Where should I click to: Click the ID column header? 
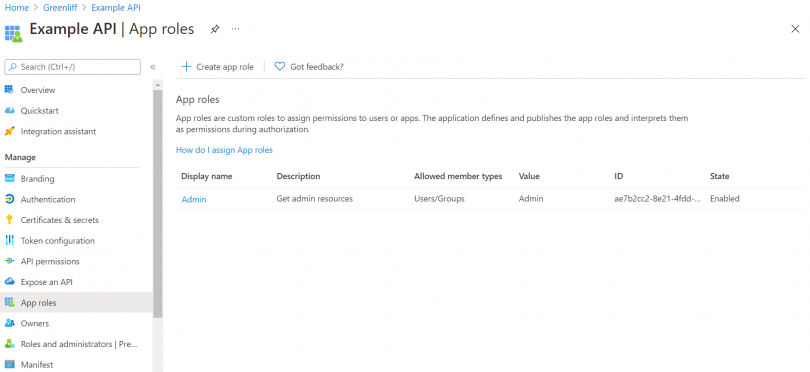pos(618,176)
